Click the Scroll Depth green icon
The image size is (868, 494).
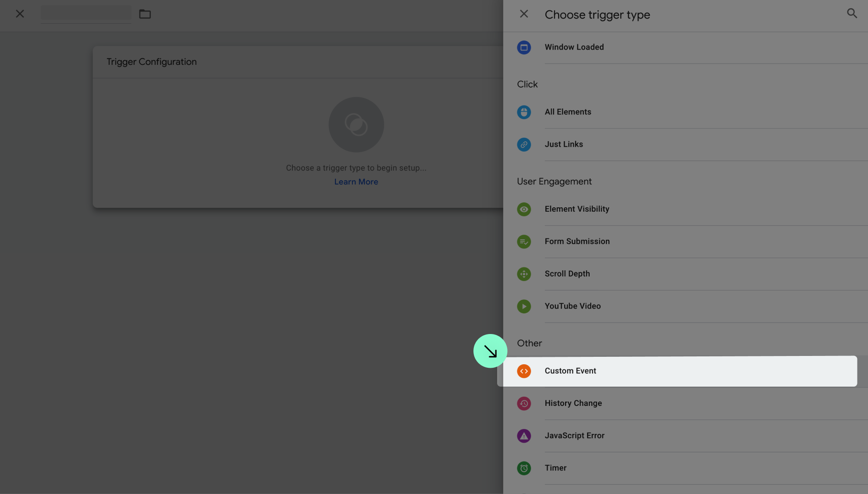pyautogui.click(x=524, y=274)
